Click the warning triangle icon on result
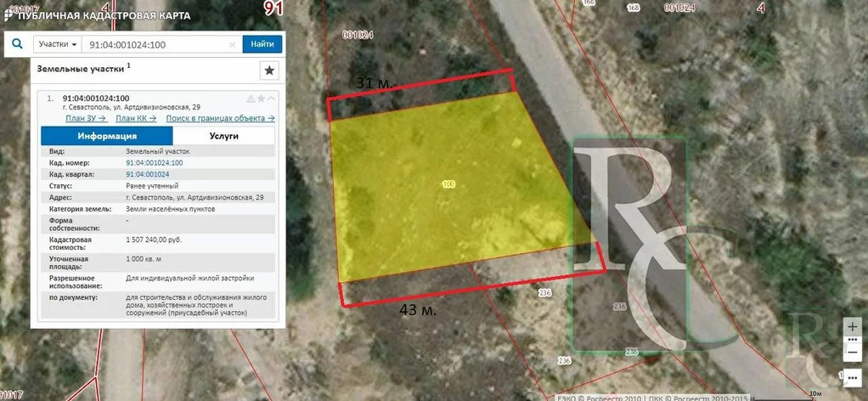Image resolution: width=868 pixels, height=401 pixels. pyautogui.click(x=251, y=99)
